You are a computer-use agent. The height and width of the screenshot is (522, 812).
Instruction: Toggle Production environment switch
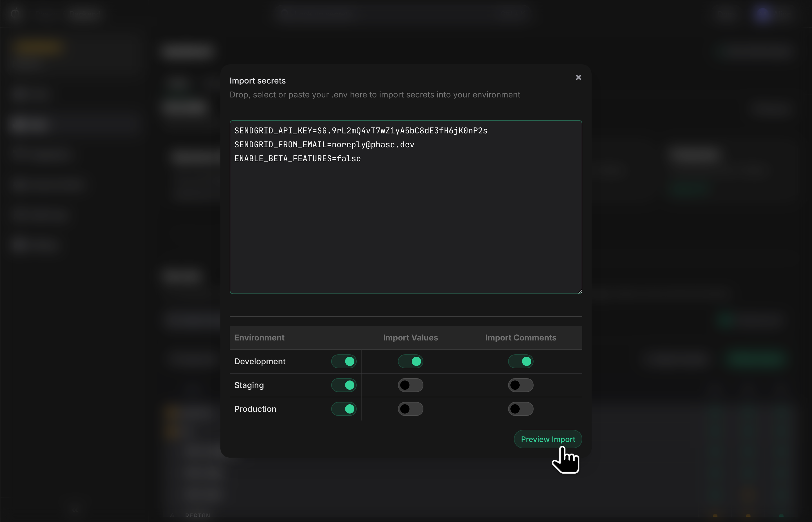[344, 409]
